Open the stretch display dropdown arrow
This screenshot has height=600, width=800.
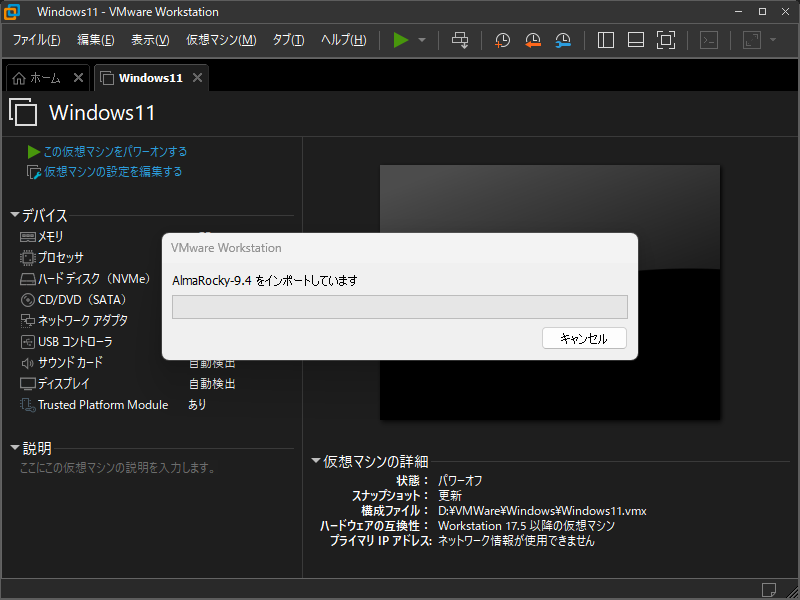coord(773,40)
